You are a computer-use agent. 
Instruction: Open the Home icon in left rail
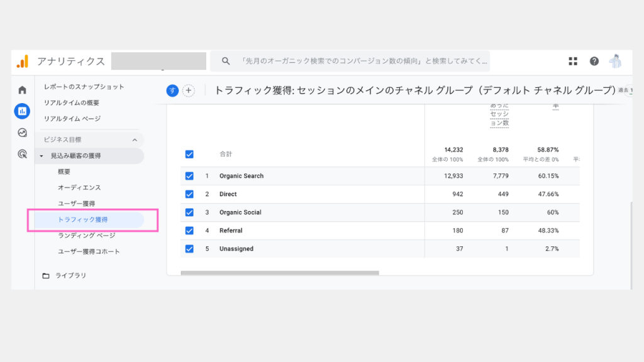(x=22, y=90)
